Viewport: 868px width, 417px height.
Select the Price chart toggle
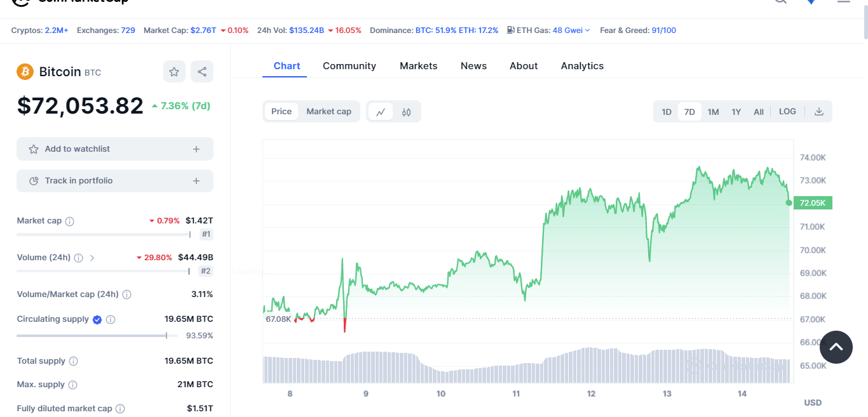tap(281, 112)
